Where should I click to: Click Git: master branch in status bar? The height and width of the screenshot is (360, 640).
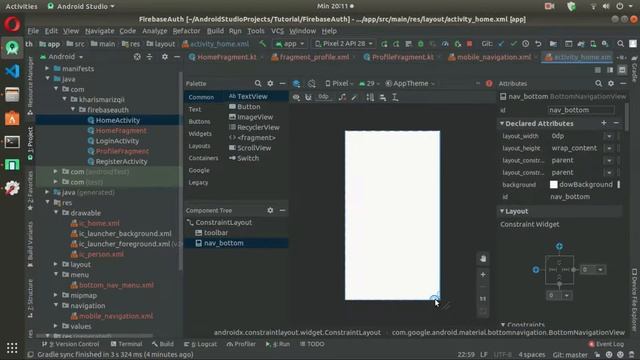pos(570,354)
